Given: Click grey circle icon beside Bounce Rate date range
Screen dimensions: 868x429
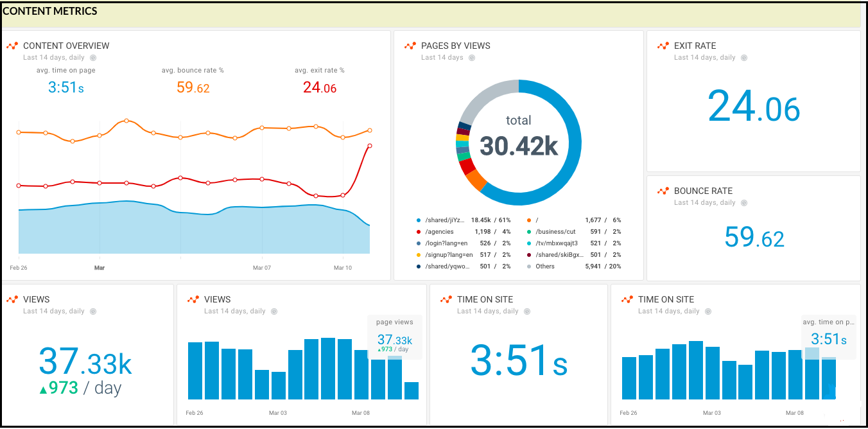Looking at the screenshot, I should point(744,203).
